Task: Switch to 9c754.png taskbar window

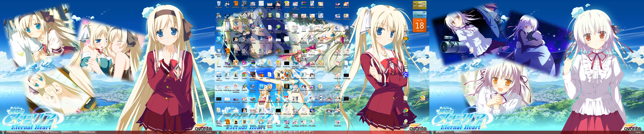Action: click(88, 132)
